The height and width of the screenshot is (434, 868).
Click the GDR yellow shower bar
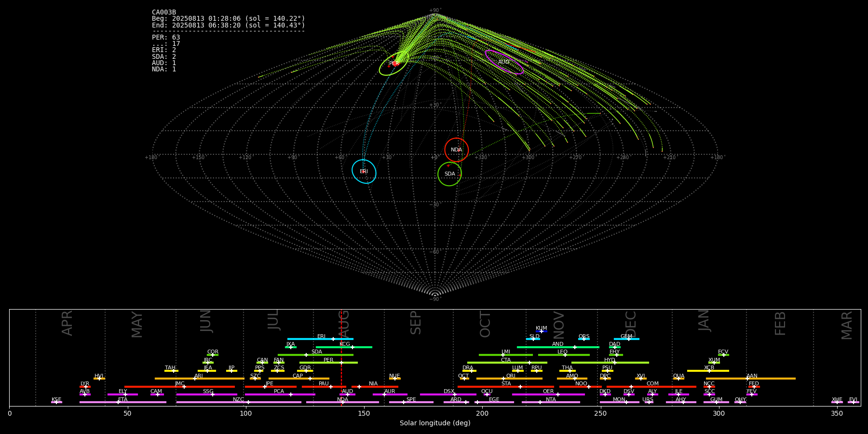click(x=305, y=371)
